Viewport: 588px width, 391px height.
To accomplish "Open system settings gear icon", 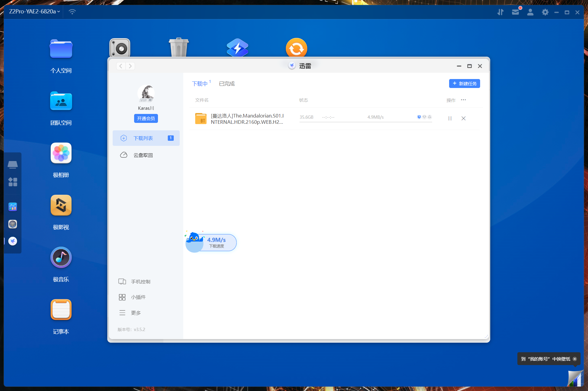I will 545,12.
